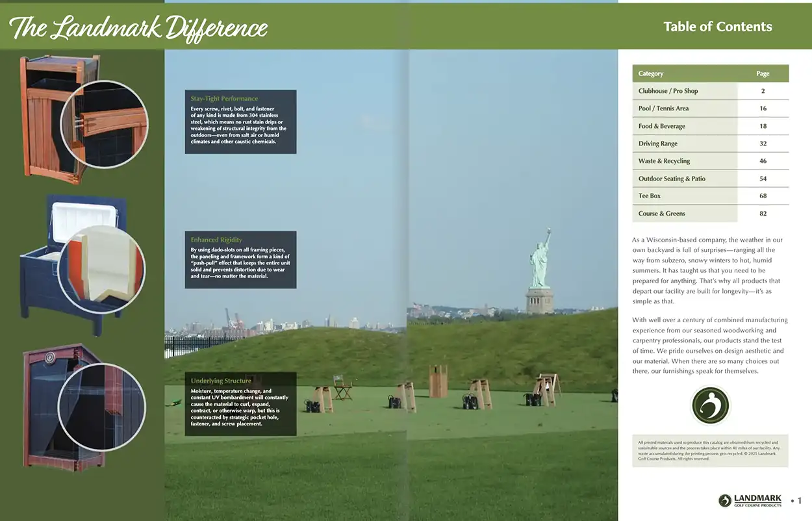Open the Food & Beverage category
This screenshot has width=812, height=521.
(661, 126)
